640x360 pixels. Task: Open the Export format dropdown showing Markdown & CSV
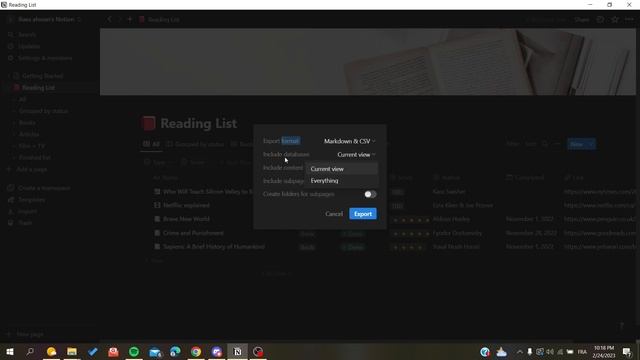click(349, 141)
